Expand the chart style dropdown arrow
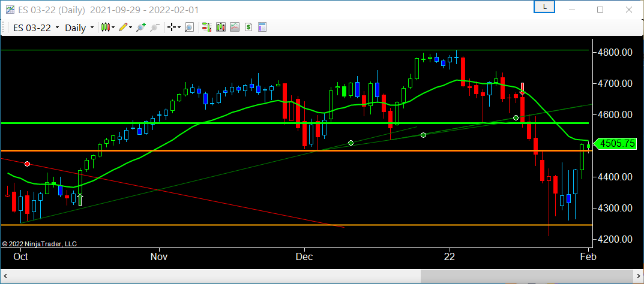The width and height of the screenshot is (644, 284). (113, 28)
